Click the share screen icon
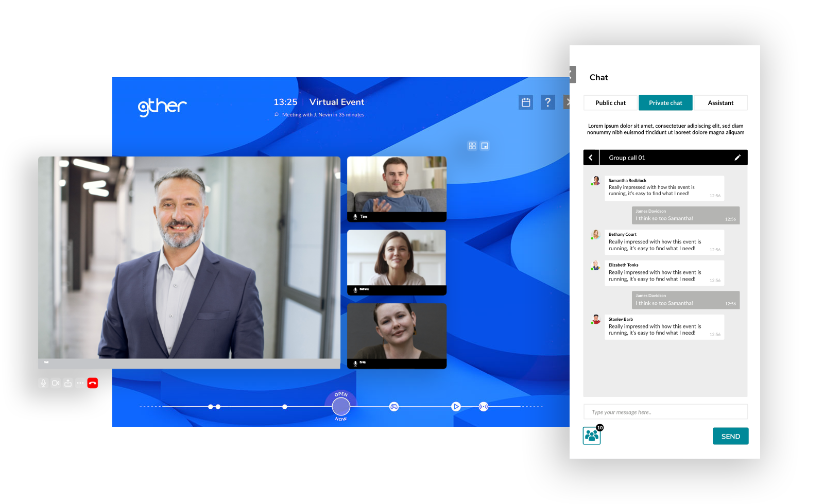Viewport: 824px width, 504px height. pos(68,383)
